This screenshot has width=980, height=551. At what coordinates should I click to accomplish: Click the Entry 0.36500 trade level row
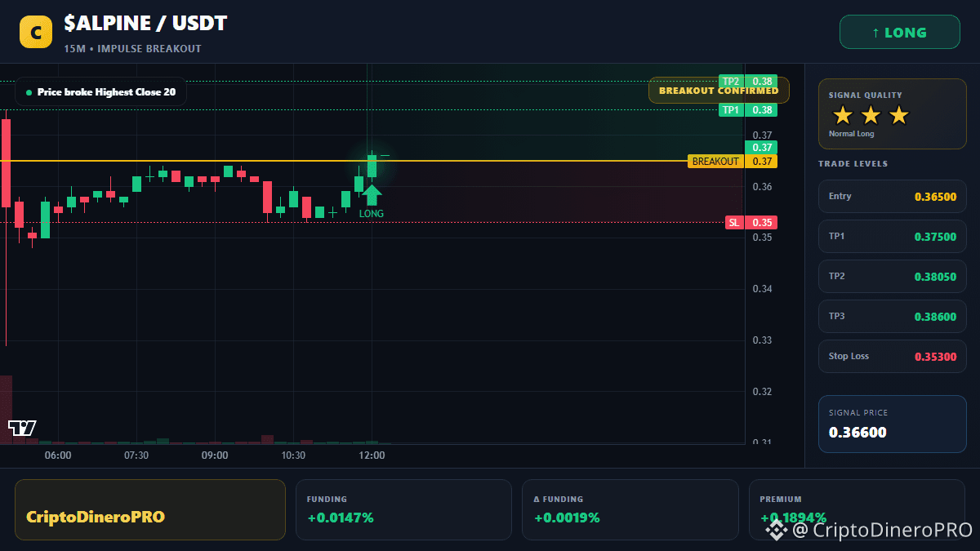click(x=892, y=196)
